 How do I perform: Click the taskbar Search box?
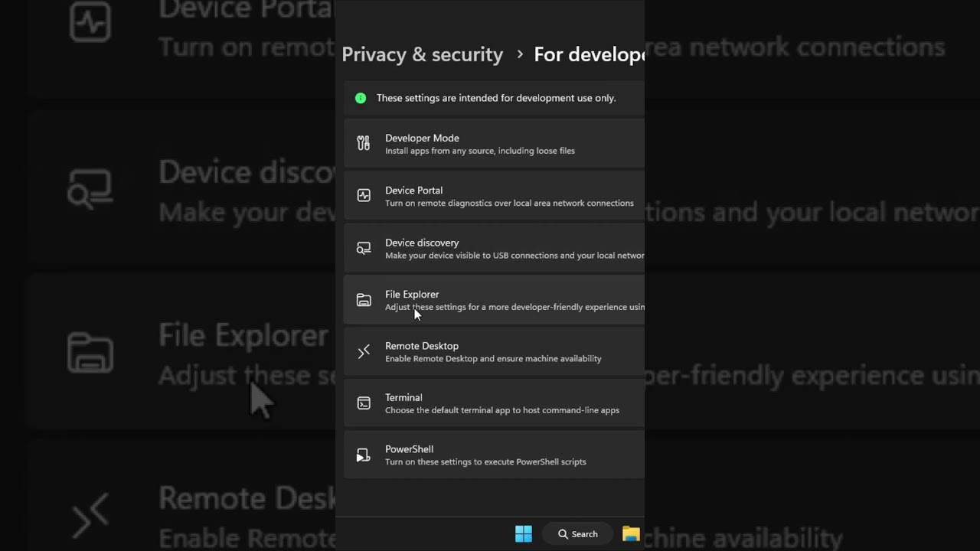click(x=578, y=534)
